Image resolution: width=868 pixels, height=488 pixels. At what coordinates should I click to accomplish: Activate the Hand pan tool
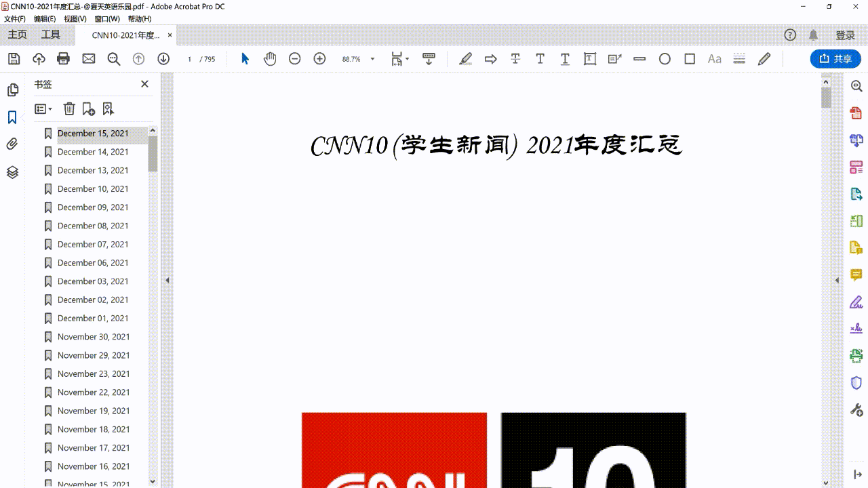click(x=270, y=59)
